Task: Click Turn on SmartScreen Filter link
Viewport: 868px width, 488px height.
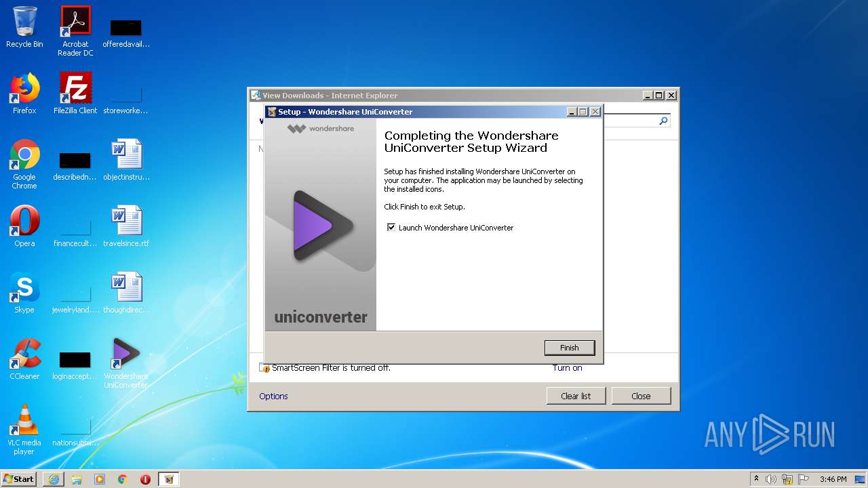Action: click(x=567, y=368)
